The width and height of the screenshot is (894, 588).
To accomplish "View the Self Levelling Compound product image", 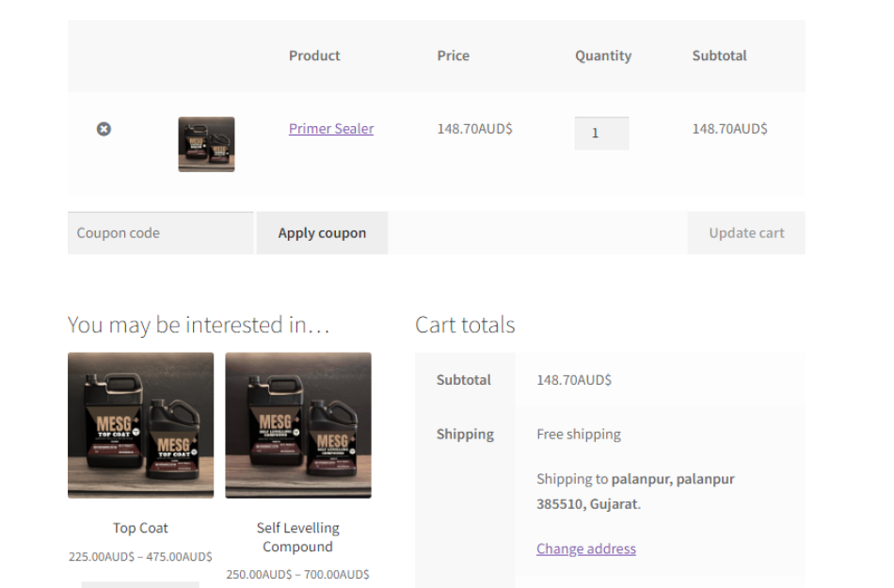I will (x=298, y=425).
